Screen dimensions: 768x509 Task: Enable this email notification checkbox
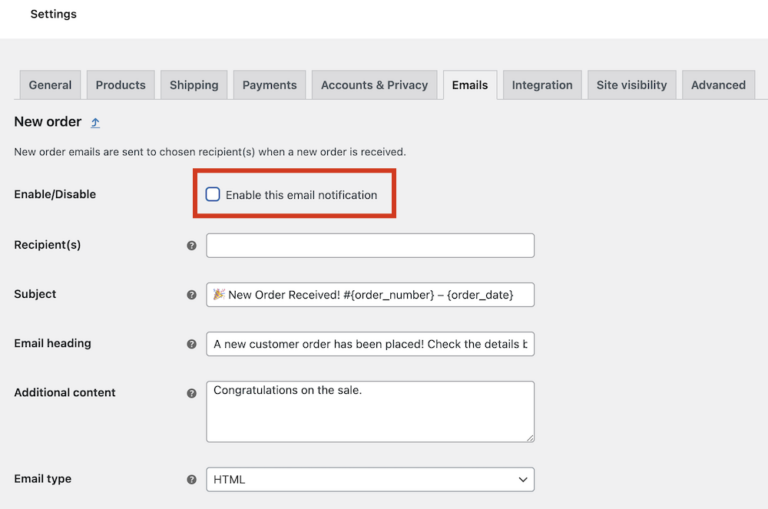coord(213,195)
